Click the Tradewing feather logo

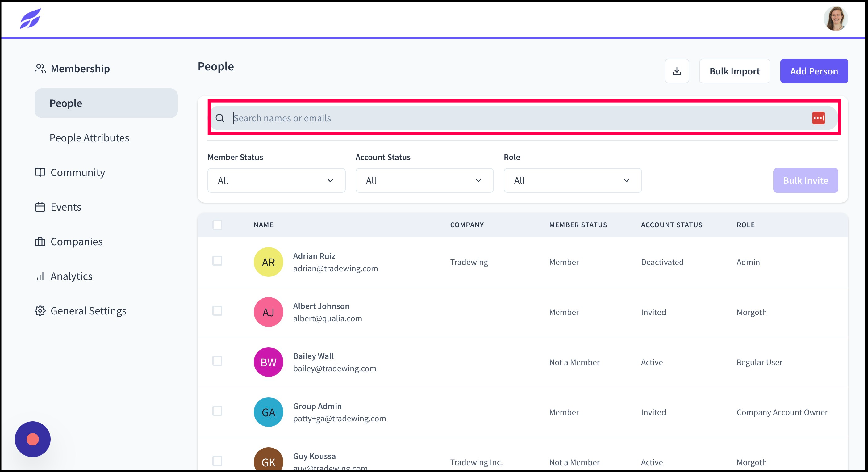point(30,19)
